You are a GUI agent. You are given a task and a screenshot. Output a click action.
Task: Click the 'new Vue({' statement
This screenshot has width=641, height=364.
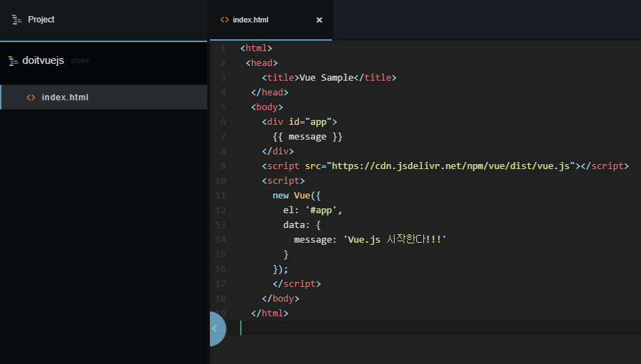297,195
